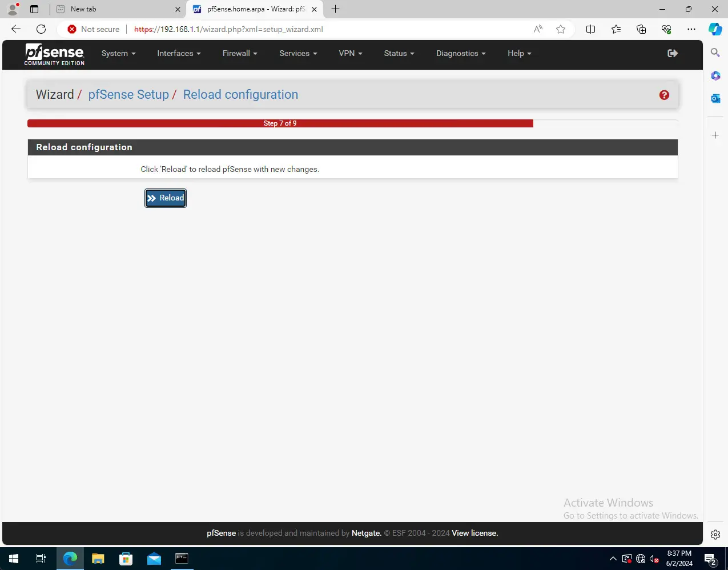Open the System menu

coord(118,53)
